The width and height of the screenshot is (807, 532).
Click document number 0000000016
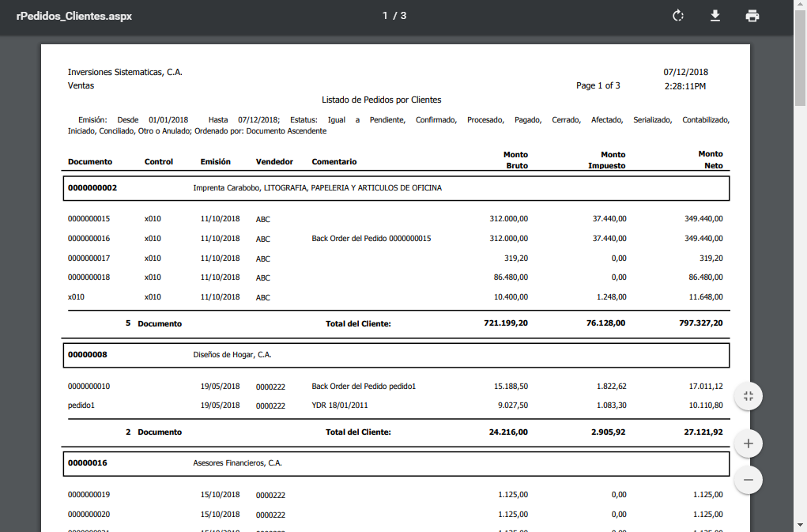tap(89, 238)
